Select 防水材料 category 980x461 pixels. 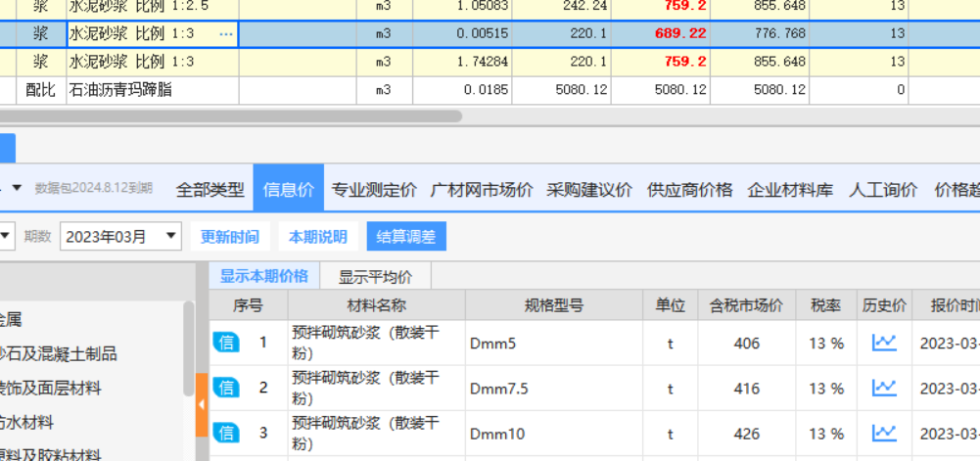(x=26, y=422)
